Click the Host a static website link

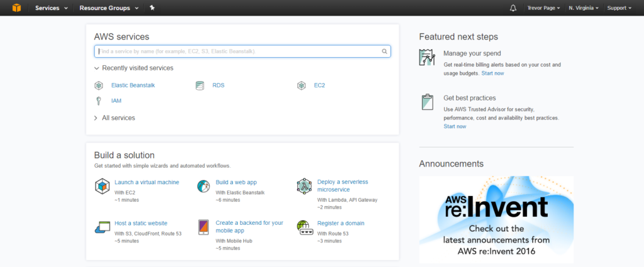140,223
